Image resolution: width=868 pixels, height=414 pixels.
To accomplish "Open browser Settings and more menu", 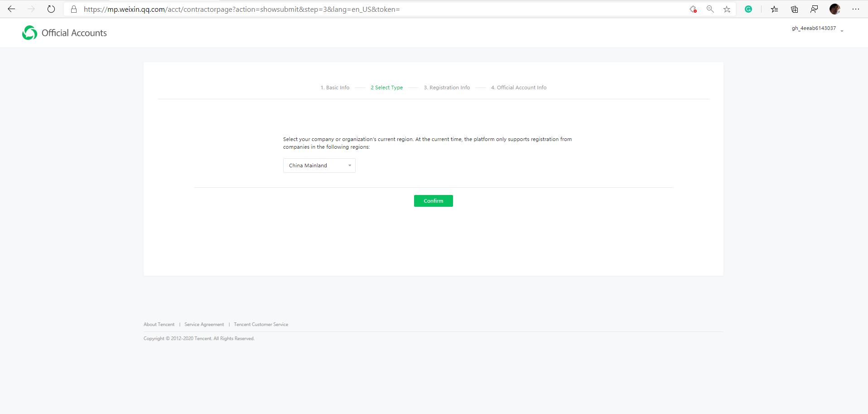I will [x=855, y=9].
